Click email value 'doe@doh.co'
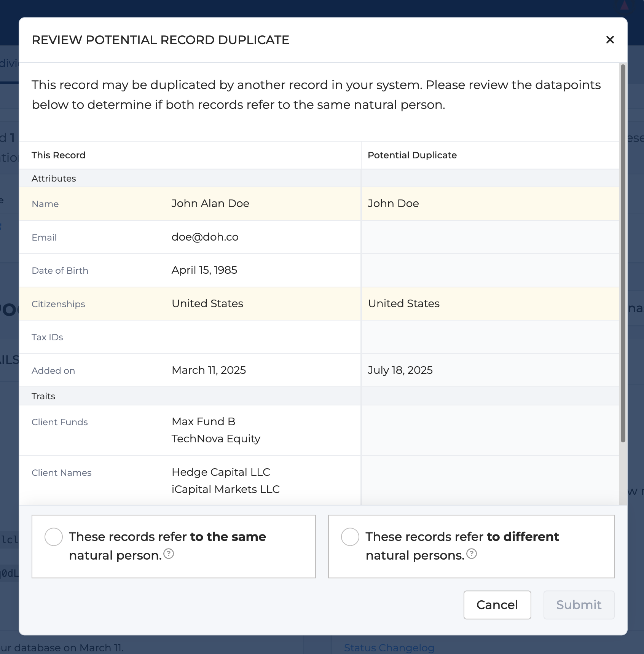 (x=205, y=237)
